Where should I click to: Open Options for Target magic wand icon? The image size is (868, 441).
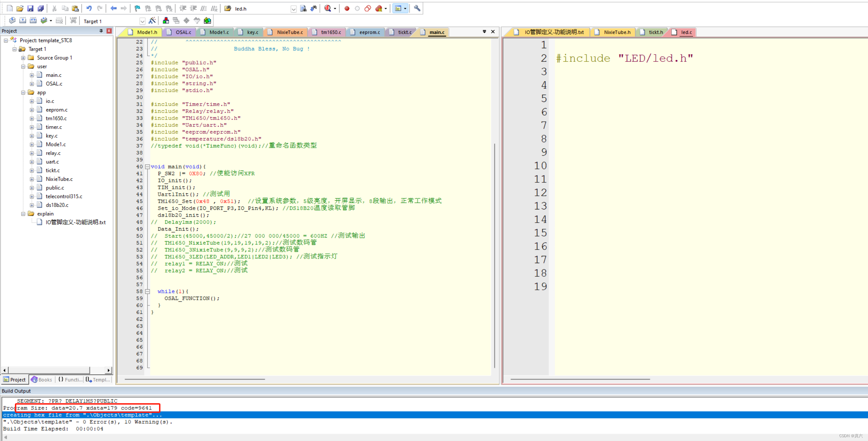point(152,21)
